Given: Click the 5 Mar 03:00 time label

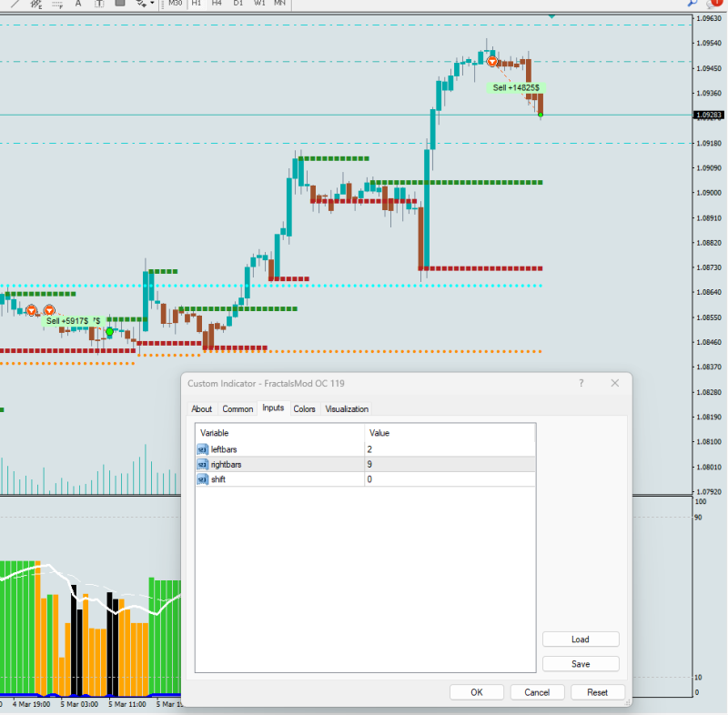Looking at the screenshot, I should coord(79,704).
